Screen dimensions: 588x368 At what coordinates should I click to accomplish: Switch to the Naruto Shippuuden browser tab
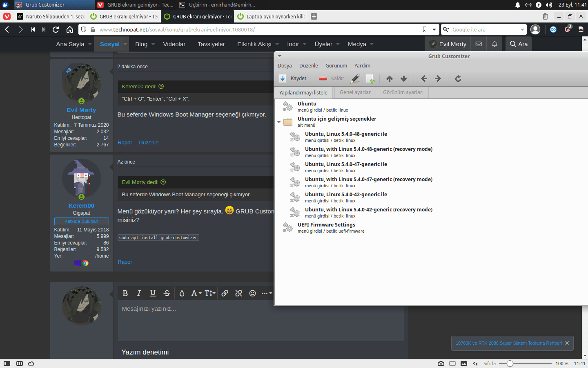click(x=51, y=16)
